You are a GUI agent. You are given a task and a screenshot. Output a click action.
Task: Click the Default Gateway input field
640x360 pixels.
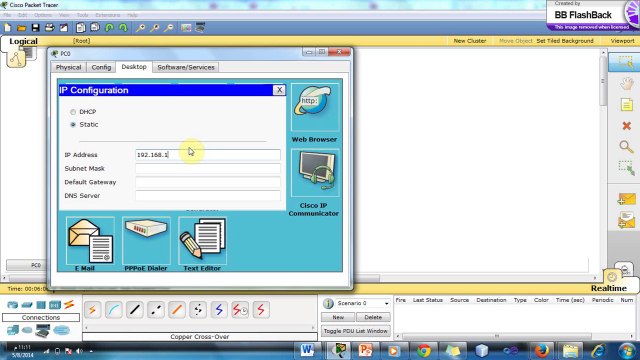(x=208, y=182)
